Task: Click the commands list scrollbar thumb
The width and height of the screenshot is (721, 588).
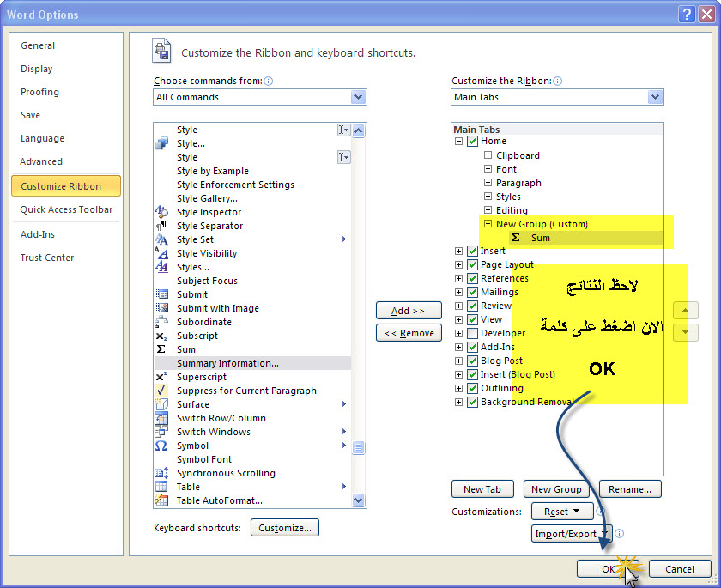Action: [359, 447]
